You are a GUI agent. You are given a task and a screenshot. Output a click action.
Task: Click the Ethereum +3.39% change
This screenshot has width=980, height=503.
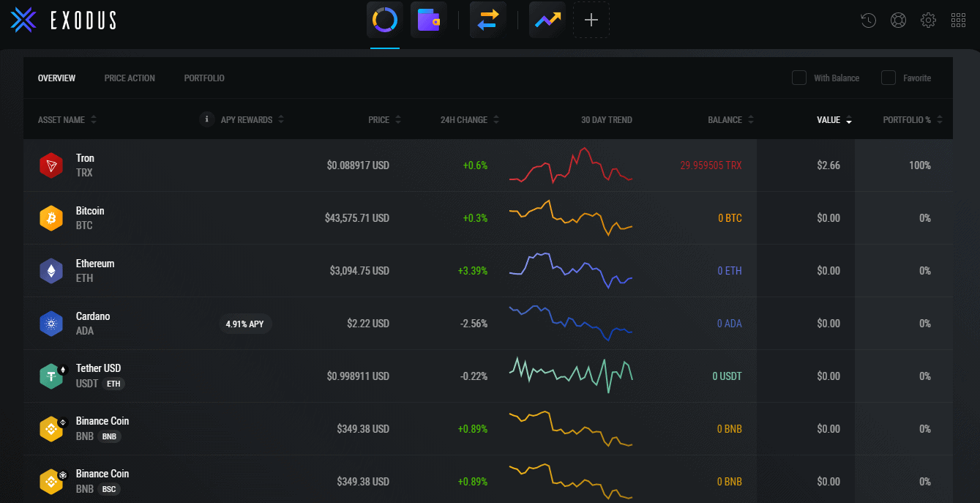click(473, 271)
